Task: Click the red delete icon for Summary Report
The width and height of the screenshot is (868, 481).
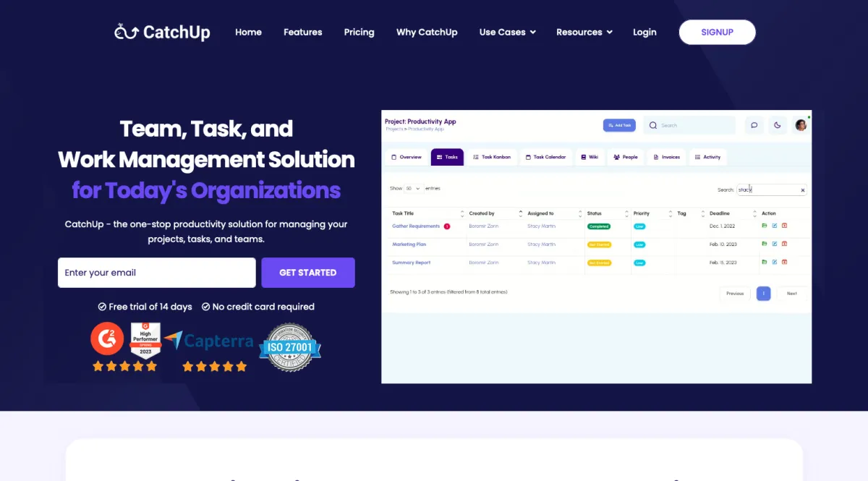Action: (x=784, y=262)
